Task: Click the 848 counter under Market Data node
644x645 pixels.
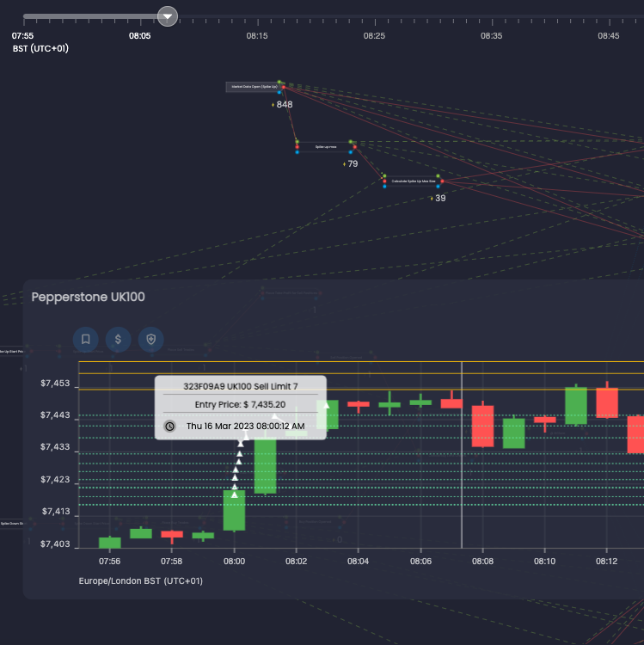Action: point(284,104)
